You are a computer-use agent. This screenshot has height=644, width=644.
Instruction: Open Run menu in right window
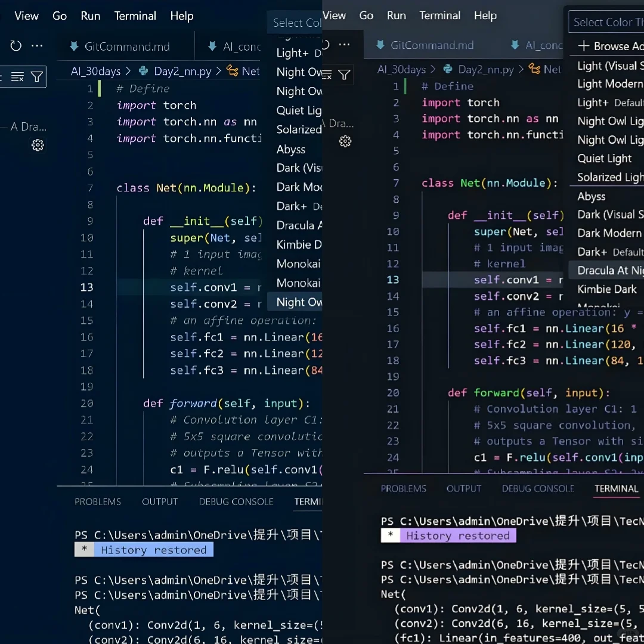point(397,16)
